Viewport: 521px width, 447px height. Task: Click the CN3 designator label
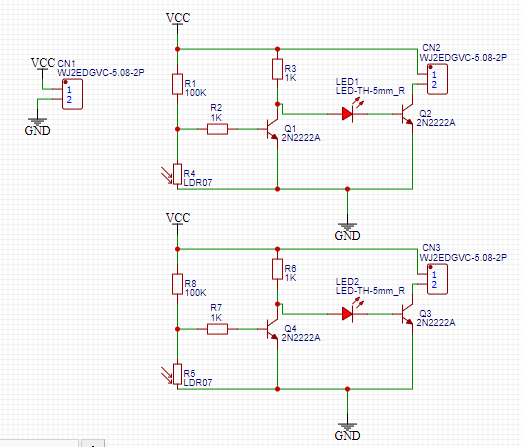click(431, 248)
